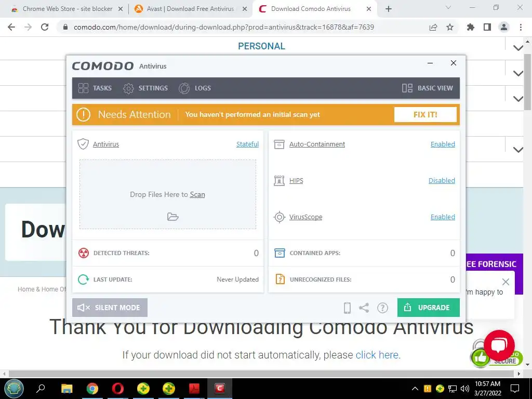
Task: Open File Explorer from taskbar
Action: [x=67, y=389]
